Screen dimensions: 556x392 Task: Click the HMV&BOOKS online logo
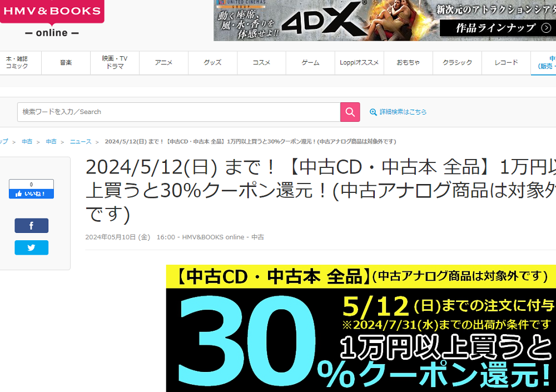(52, 19)
